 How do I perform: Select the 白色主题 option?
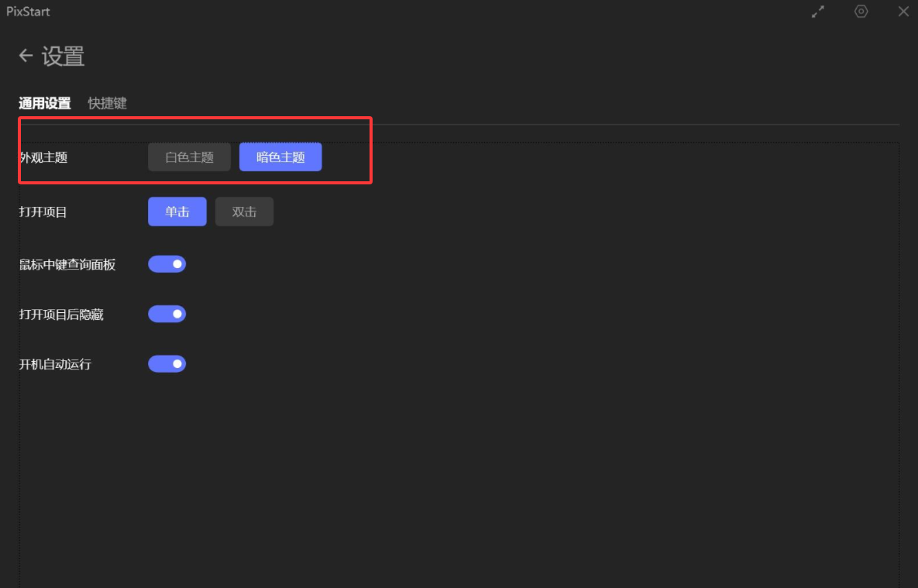tap(189, 157)
